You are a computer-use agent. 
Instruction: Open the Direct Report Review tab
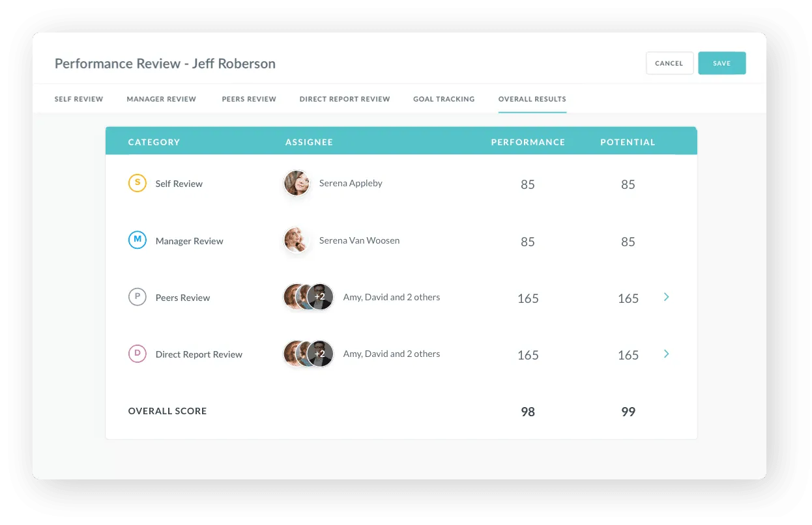[x=345, y=99]
